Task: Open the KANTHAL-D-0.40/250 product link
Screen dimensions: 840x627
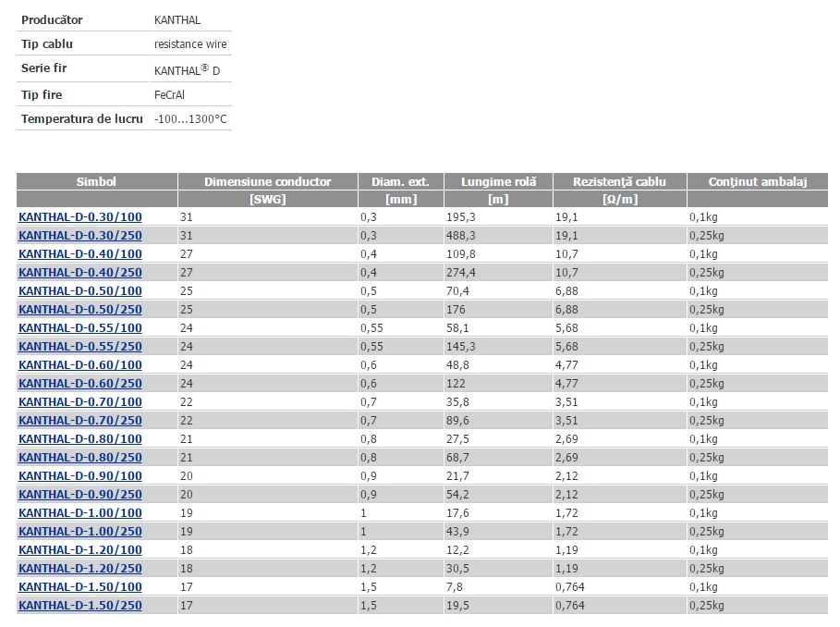Action: (80, 272)
